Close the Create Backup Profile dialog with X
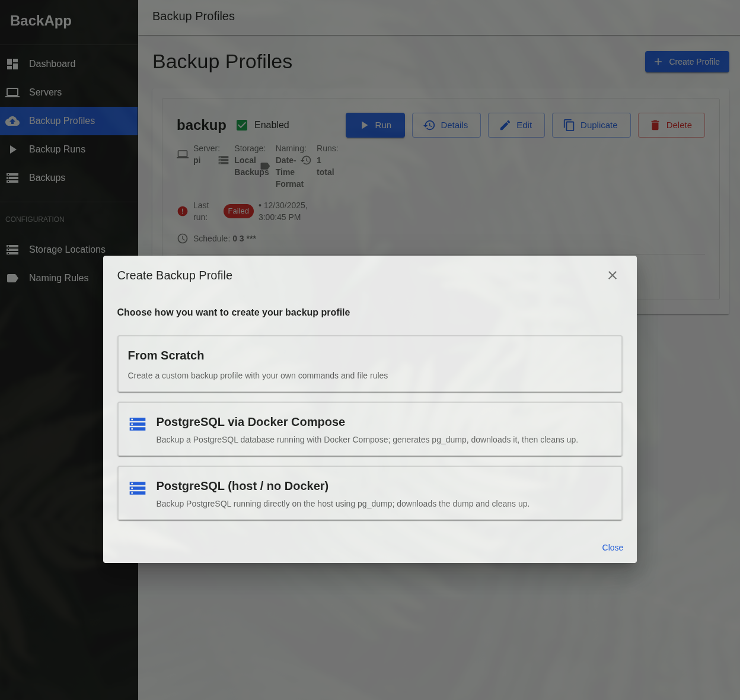The image size is (740, 700). pos(613,275)
